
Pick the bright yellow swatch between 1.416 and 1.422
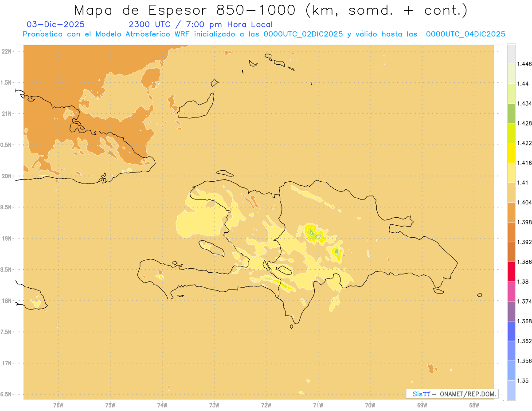tap(511, 153)
